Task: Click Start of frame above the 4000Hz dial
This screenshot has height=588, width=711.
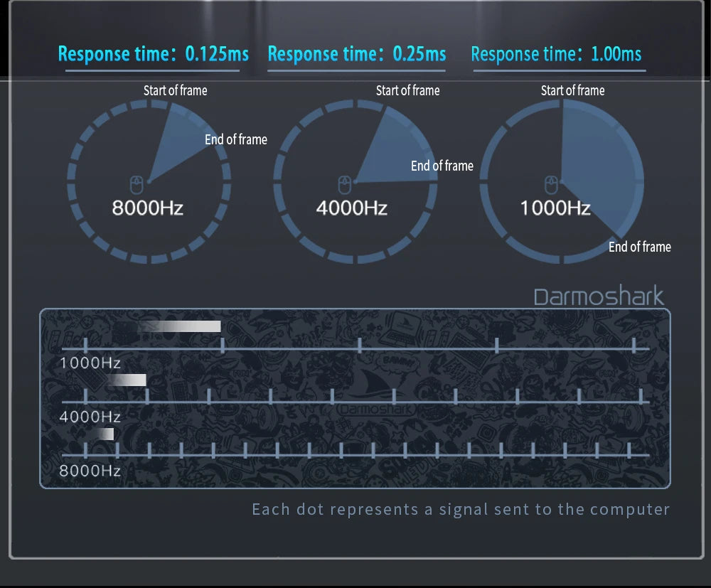Action: point(407,91)
